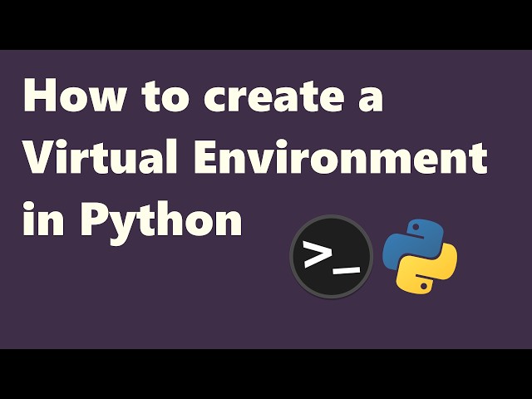This screenshot has height=399, width=532.
Task: Click the "Virtual Environment" title text
Action: [x=255, y=157]
